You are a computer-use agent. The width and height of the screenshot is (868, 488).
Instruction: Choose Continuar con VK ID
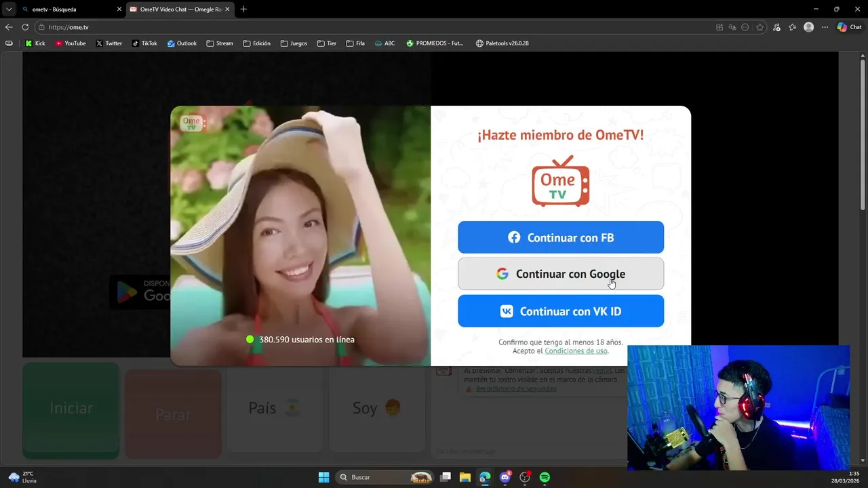click(561, 311)
